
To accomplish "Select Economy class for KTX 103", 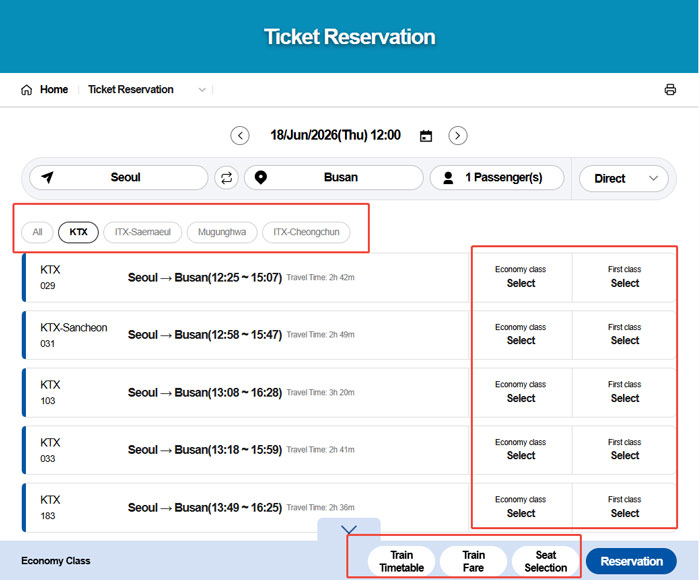I will (x=521, y=392).
